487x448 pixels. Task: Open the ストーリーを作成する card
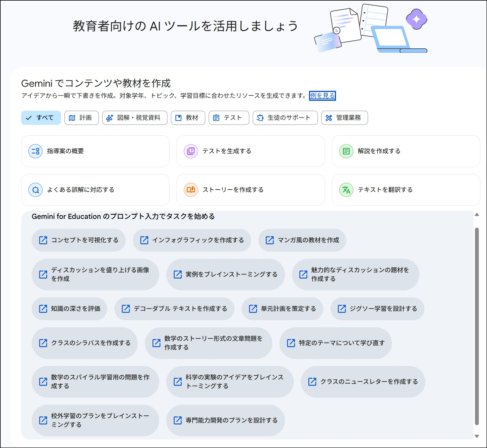point(251,190)
